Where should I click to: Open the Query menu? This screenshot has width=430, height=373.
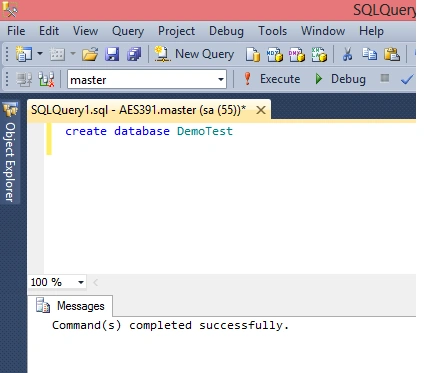pos(128,31)
